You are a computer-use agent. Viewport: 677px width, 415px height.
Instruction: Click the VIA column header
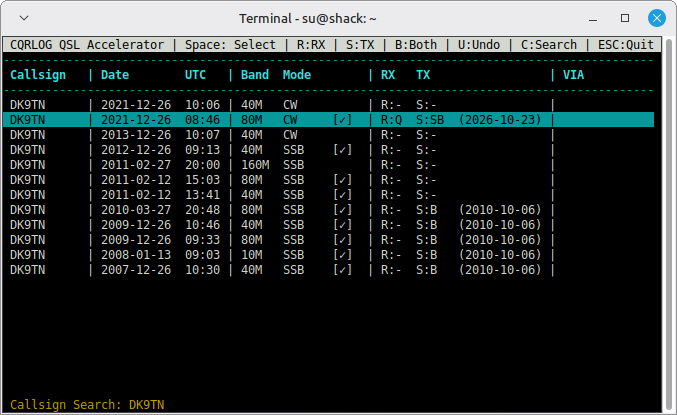(x=573, y=75)
